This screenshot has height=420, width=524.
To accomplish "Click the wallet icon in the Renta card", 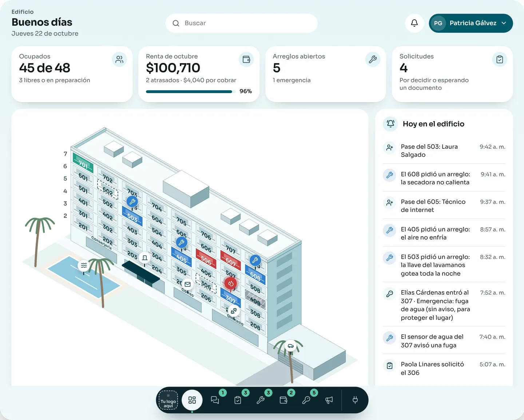I will (x=246, y=59).
